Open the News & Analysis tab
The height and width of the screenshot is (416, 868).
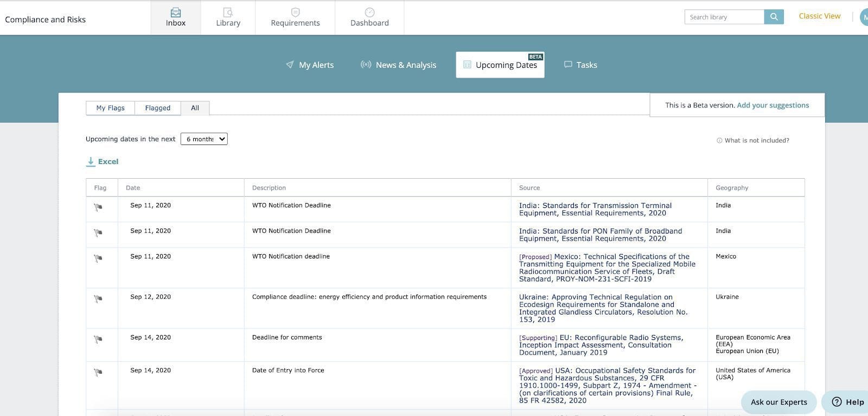point(398,65)
